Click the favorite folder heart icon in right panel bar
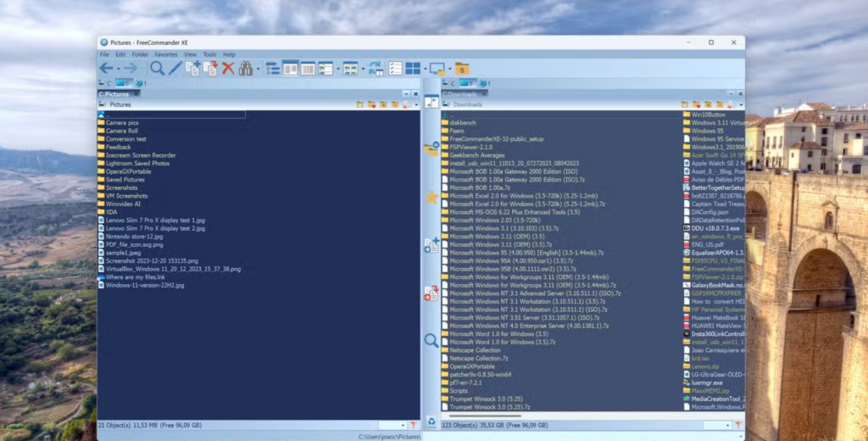 click(x=697, y=104)
